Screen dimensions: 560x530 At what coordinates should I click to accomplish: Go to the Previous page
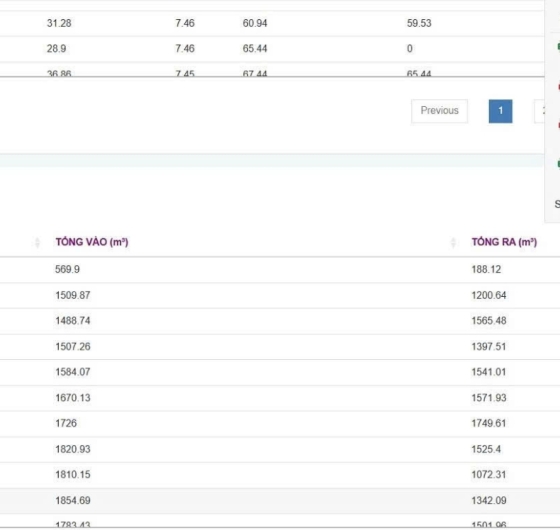click(x=439, y=111)
